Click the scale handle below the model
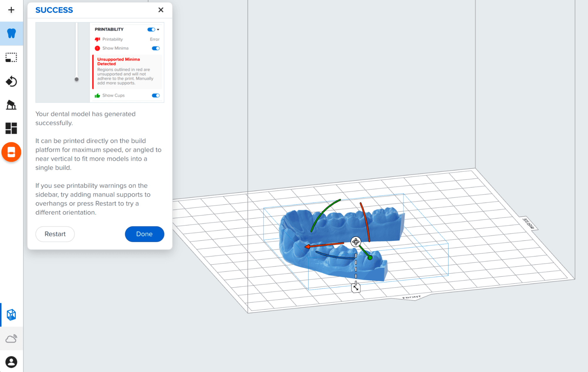The height and width of the screenshot is (372, 588). click(x=356, y=288)
